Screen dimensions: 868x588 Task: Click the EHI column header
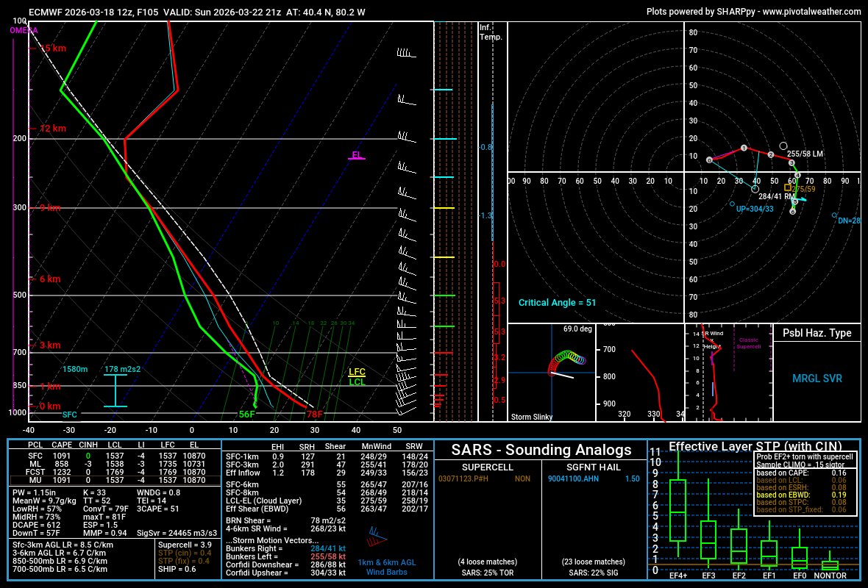point(277,446)
